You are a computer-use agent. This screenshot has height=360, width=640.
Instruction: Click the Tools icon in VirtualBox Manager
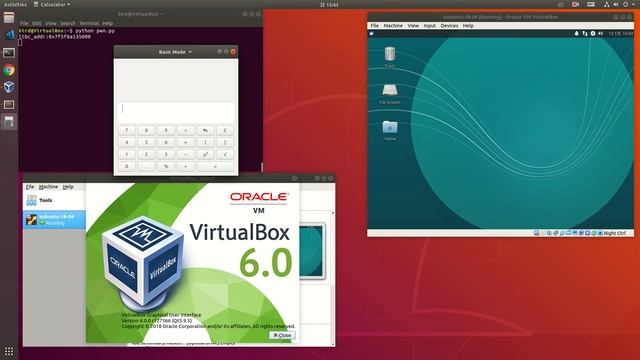click(x=31, y=200)
